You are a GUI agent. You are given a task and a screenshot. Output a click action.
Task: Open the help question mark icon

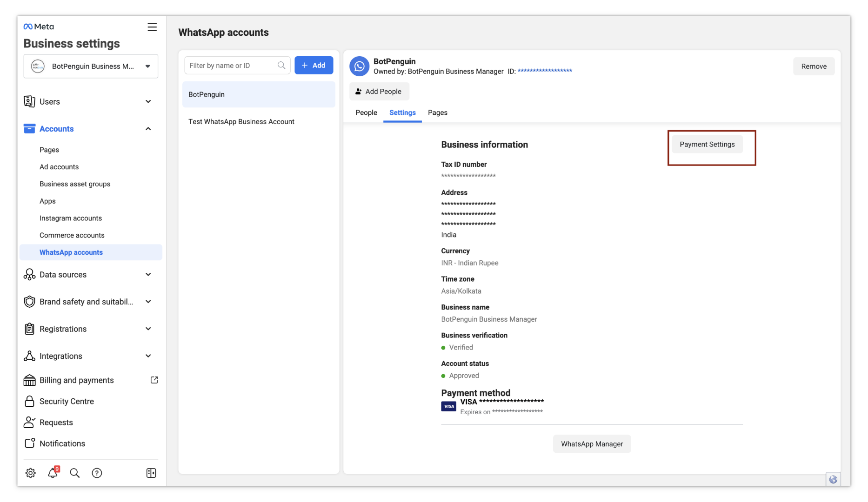(97, 473)
